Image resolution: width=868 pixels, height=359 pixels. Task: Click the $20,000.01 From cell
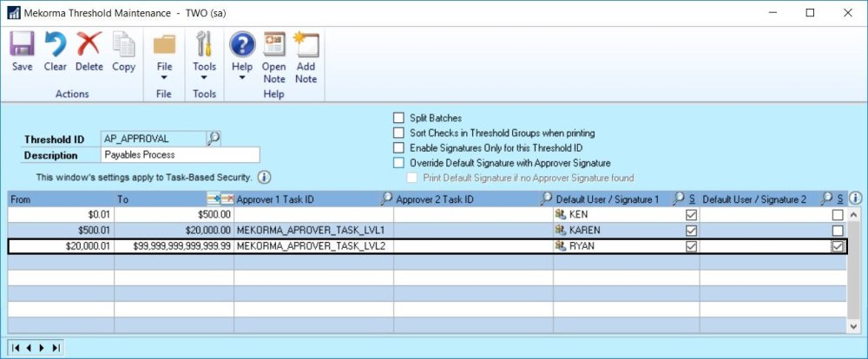(61, 246)
